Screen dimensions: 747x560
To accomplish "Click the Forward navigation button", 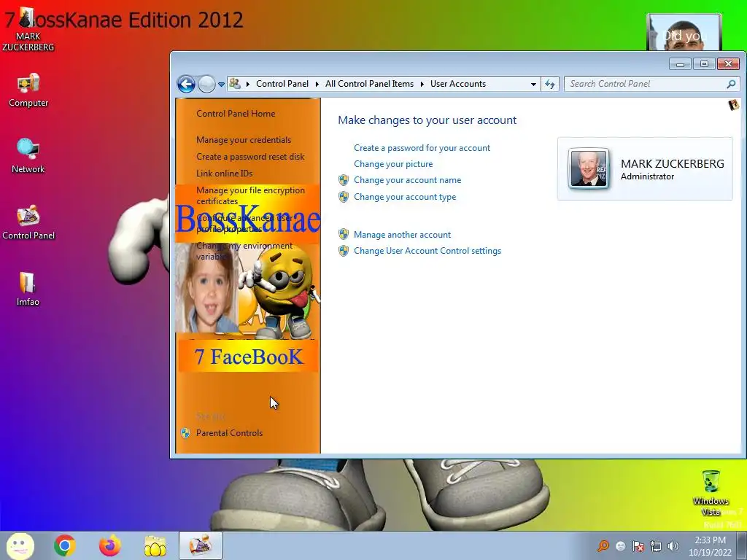I will (206, 85).
